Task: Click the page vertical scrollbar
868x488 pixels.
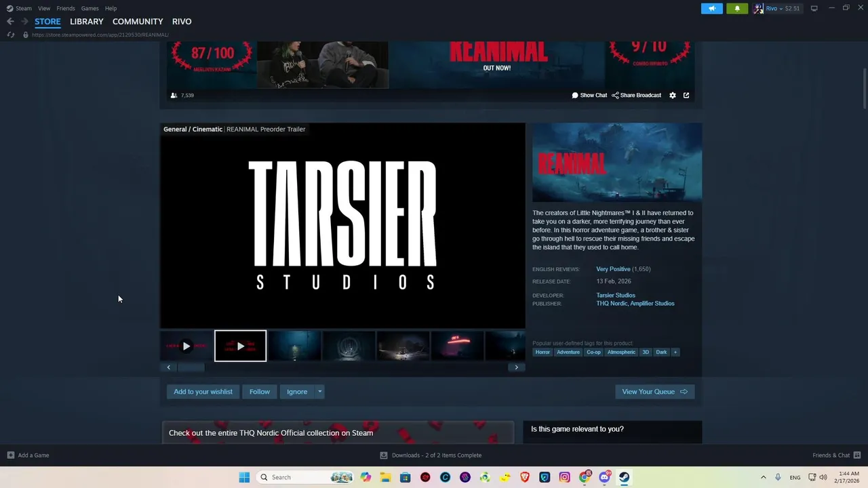Action: click(x=865, y=88)
